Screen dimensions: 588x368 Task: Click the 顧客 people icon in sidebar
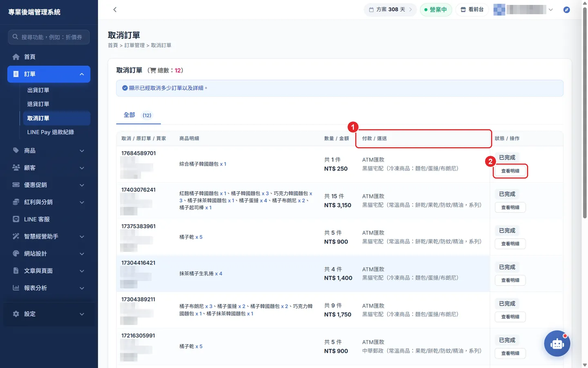pyautogui.click(x=16, y=168)
